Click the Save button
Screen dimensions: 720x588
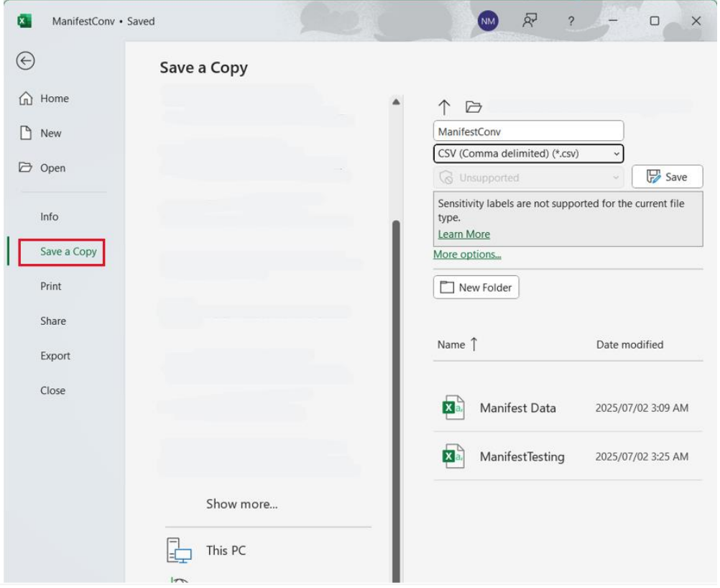pos(667,177)
